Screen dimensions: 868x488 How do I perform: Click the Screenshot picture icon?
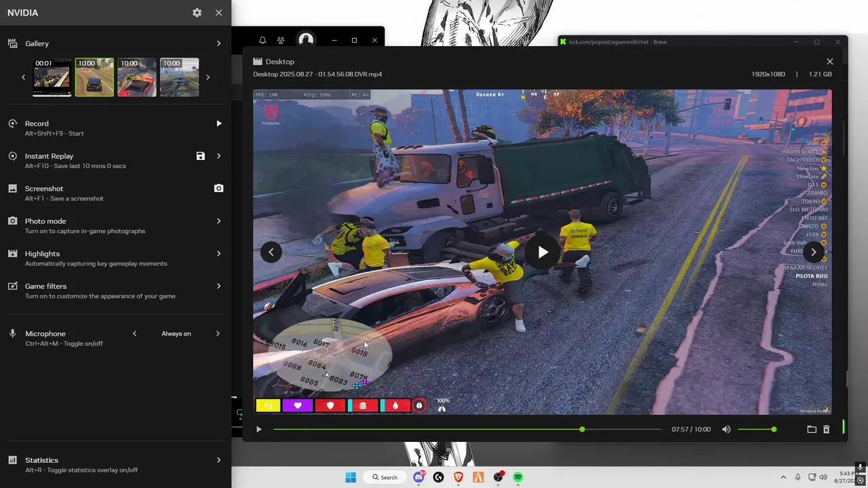tap(12, 188)
